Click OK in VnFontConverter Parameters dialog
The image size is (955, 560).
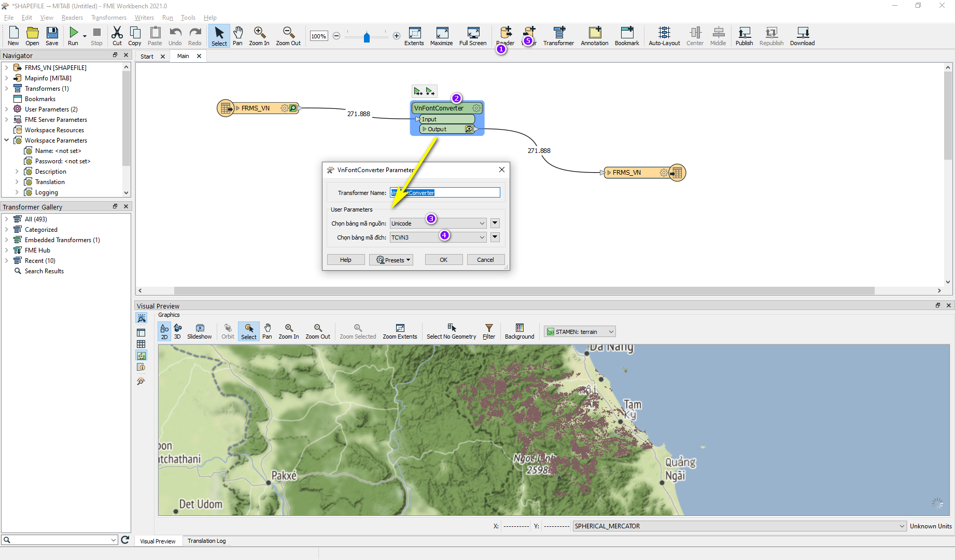tap(444, 260)
